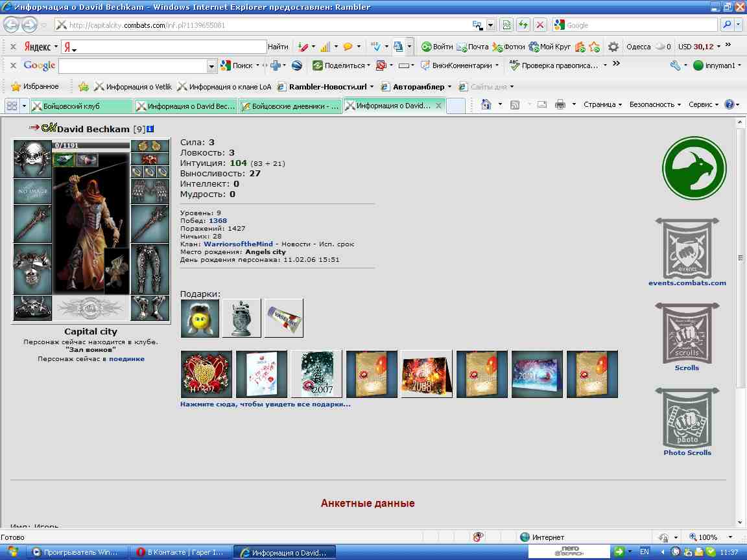Click the Nero Search tray toolbar
Image resolution: width=747 pixels, height=560 pixels.
[569, 552]
